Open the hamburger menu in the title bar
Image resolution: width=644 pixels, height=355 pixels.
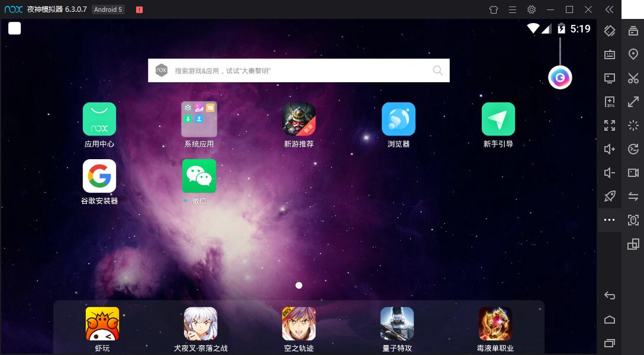[513, 9]
